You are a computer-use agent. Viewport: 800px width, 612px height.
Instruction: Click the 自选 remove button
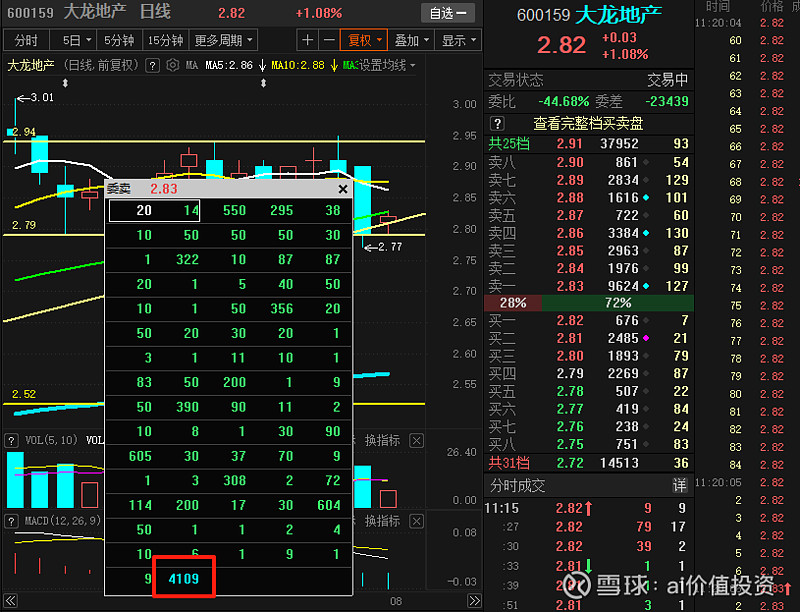point(448,13)
